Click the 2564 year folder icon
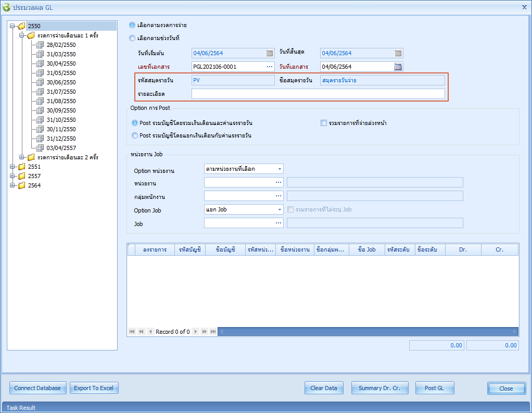This screenshot has height=413, width=532. 22,185
